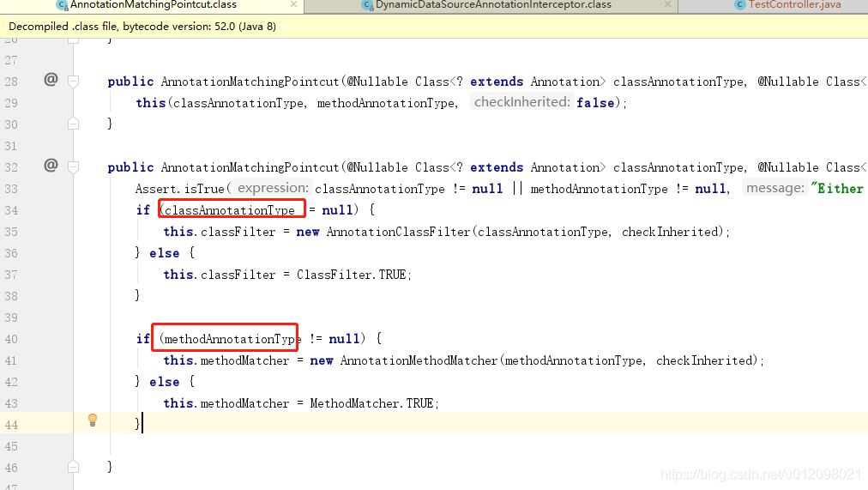Open the TestController.java tab

[794, 5]
